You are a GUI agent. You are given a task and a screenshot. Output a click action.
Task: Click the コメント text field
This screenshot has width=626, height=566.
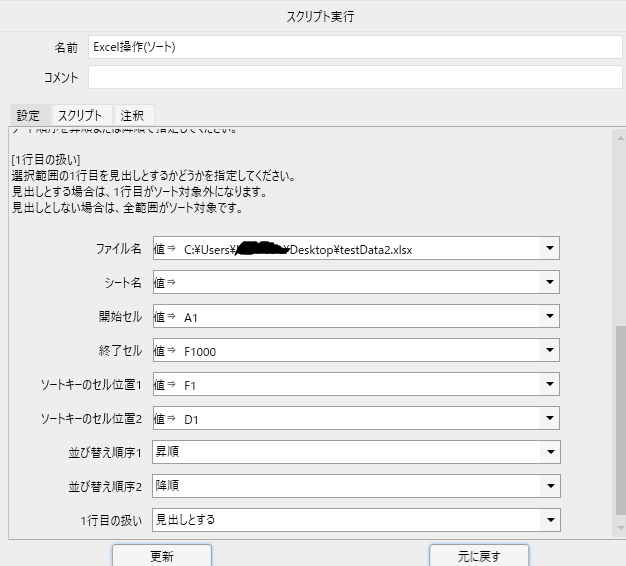(x=355, y=77)
